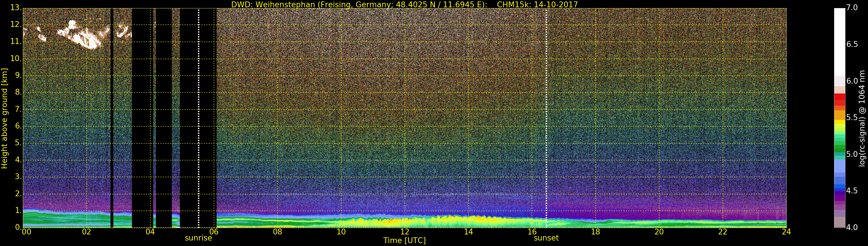Click the widest black data gap before 04 UTC
868x246 pixels.
tap(142, 118)
